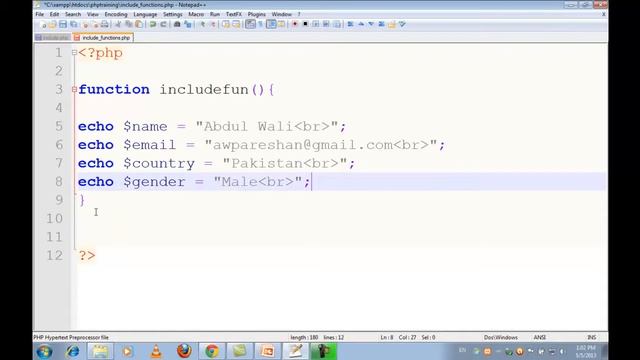
Task: Open Google Chrome from the taskbar
Action: [212, 351]
